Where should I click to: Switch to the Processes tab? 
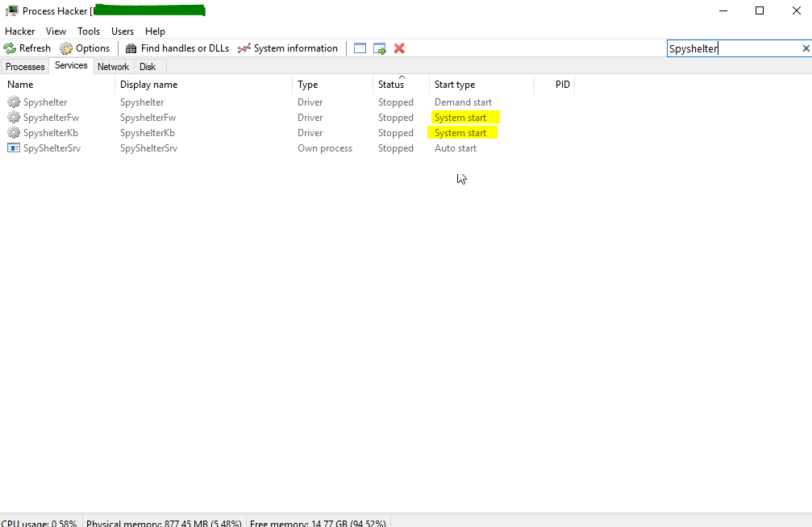pyautogui.click(x=25, y=67)
